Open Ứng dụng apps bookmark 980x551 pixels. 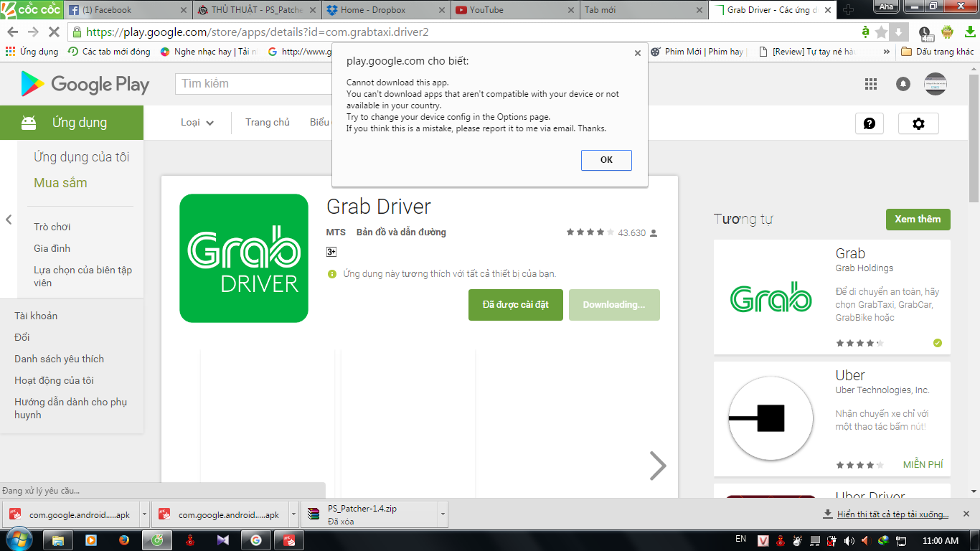[32, 52]
